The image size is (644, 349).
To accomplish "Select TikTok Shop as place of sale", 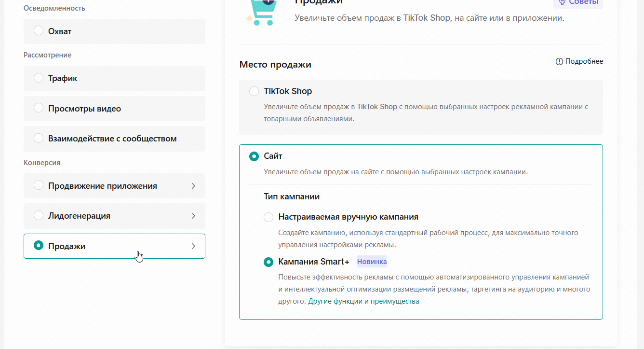I will click(x=254, y=91).
